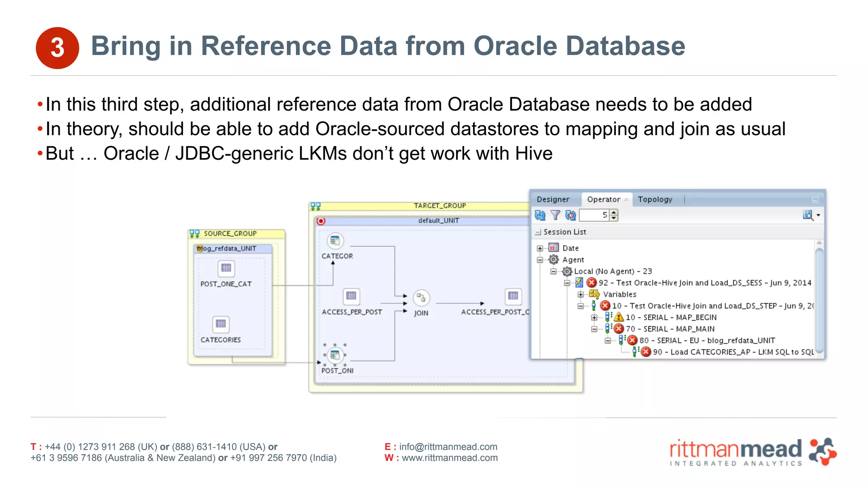This screenshot has height=488, width=868.
Task: Open the Operator search view icon
Action: pos(808,215)
